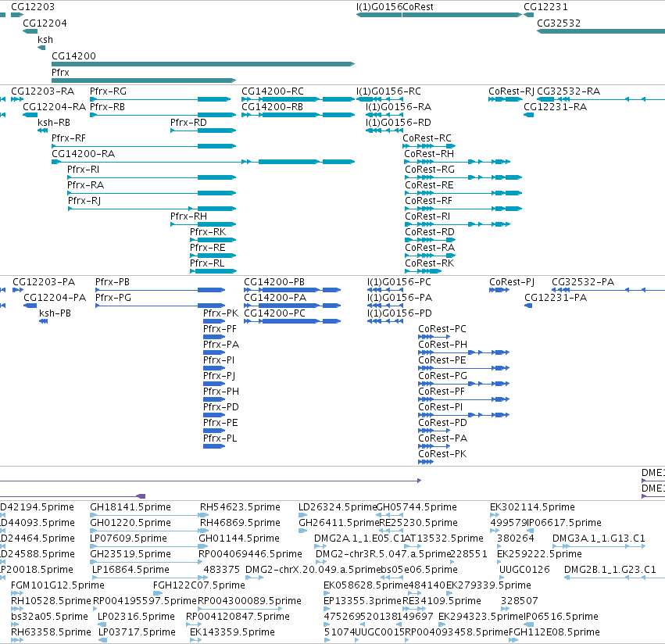Click transcript label CG14200-RA
Screen dimensions: 665x644
(x=83, y=154)
